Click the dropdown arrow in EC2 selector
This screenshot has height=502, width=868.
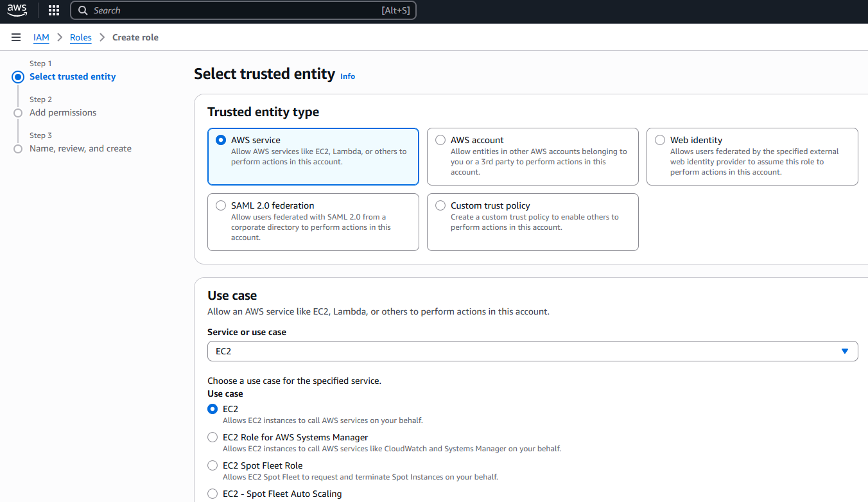pyautogui.click(x=845, y=351)
